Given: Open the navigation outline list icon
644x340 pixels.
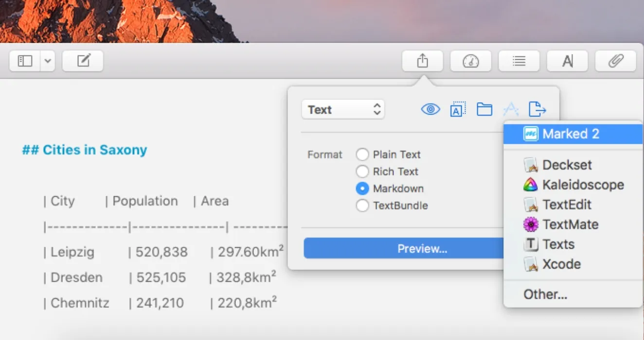Looking at the screenshot, I should [519, 61].
